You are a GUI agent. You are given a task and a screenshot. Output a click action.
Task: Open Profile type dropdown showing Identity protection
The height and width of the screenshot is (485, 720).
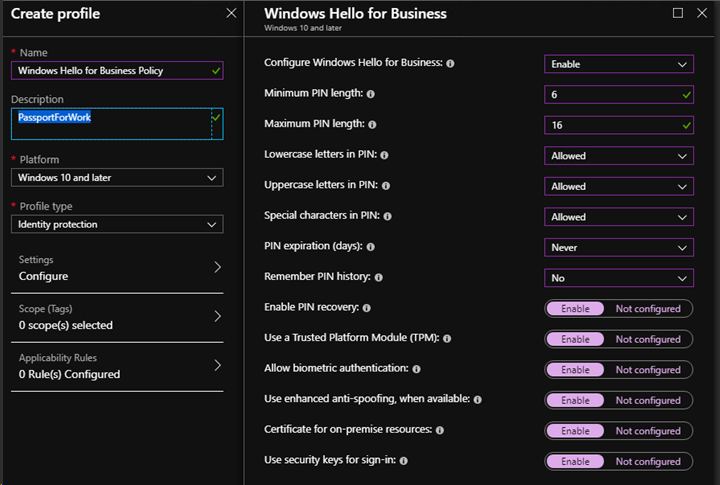(x=117, y=225)
